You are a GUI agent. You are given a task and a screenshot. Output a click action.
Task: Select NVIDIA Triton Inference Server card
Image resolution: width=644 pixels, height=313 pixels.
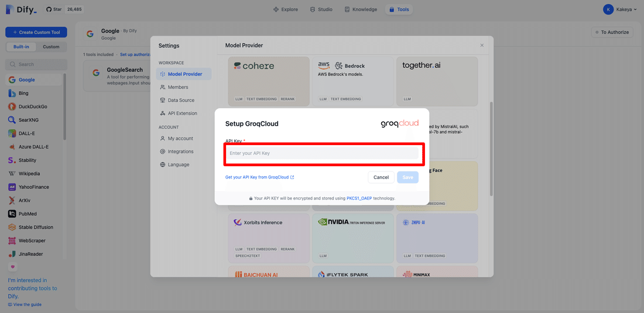click(353, 238)
